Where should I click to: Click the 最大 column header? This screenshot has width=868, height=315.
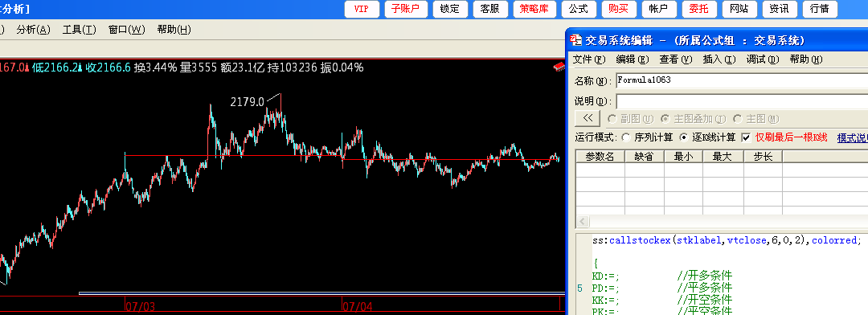tap(723, 157)
